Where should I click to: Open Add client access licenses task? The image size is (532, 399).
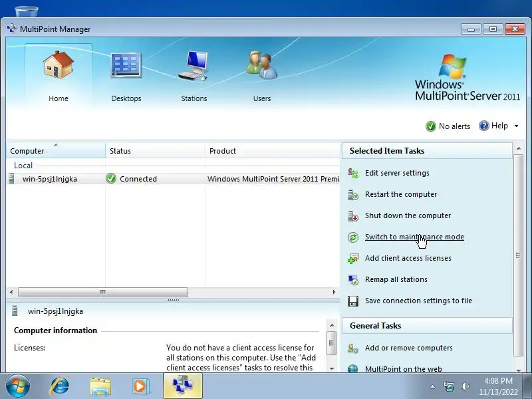[x=408, y=258]
